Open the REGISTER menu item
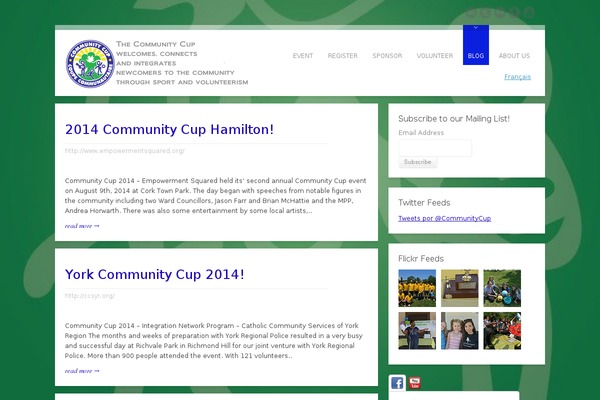 coord(342,56)
